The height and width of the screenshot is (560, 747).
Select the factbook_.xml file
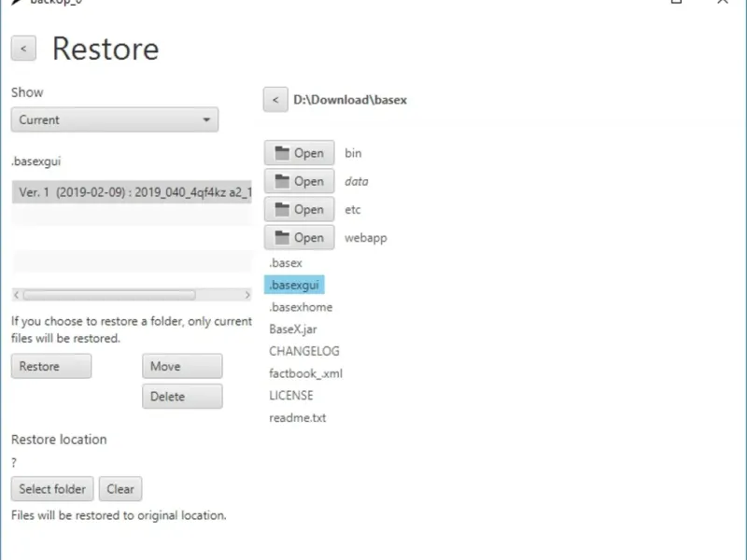tap(305, 373)
